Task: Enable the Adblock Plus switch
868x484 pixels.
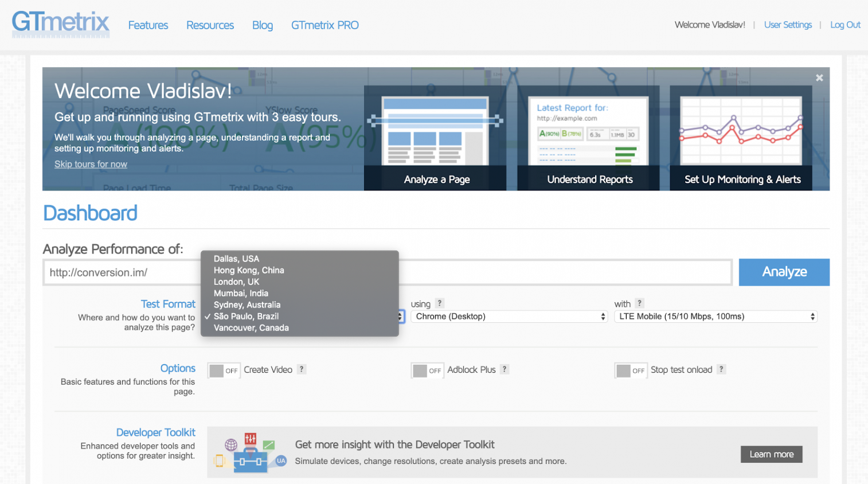Action: [427, 370]
